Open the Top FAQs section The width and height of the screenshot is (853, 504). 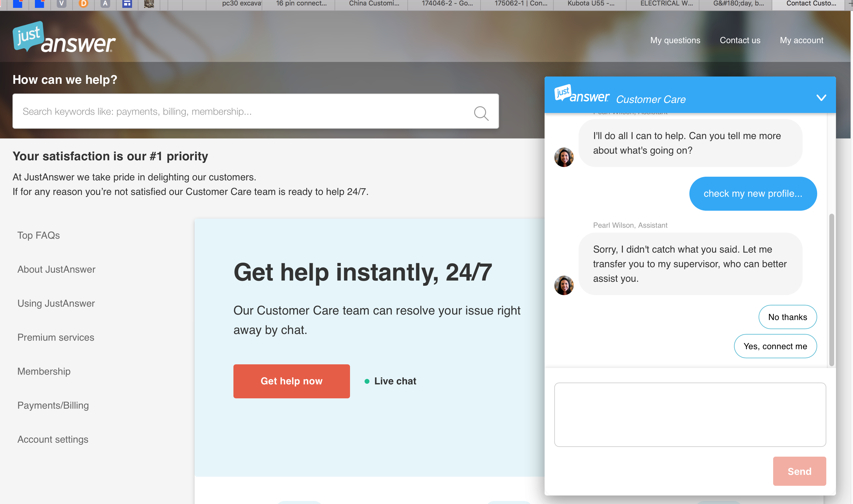point(38,235)
